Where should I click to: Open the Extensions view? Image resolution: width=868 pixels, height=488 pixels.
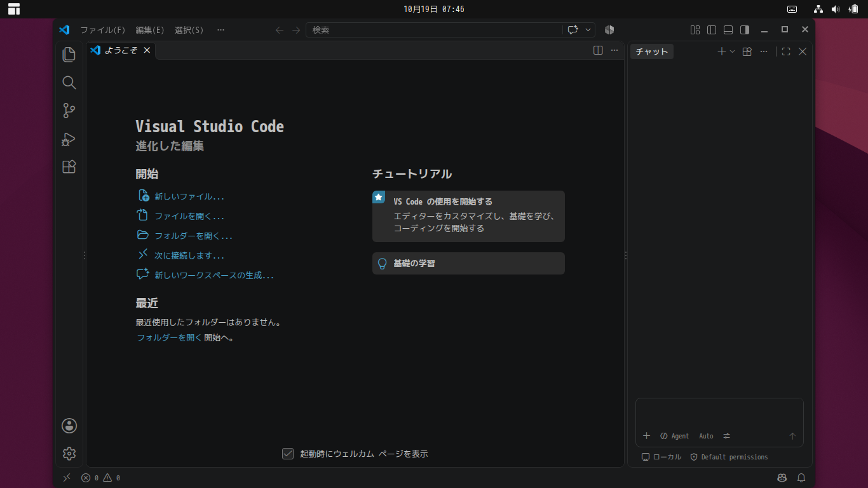[x=69, y=167]
